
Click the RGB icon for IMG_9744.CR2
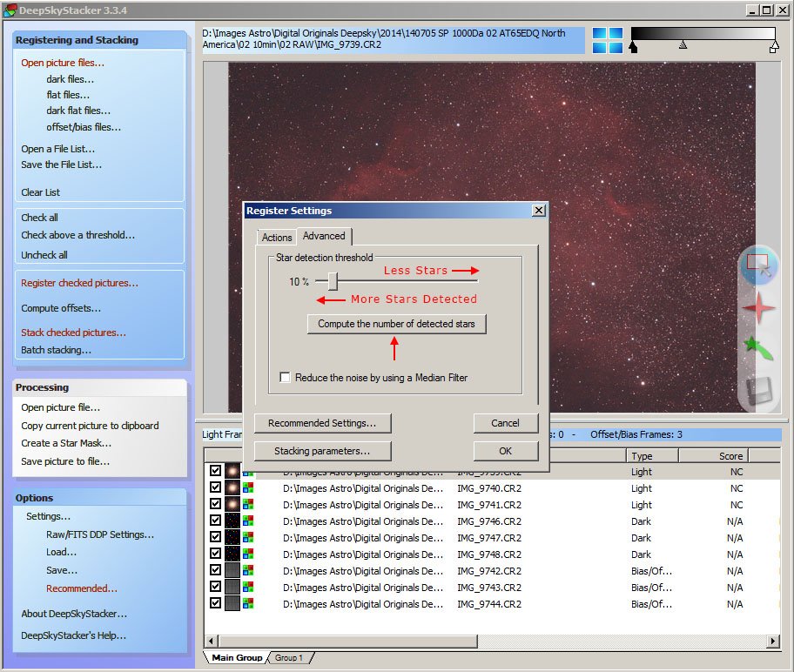coord(248,603)
